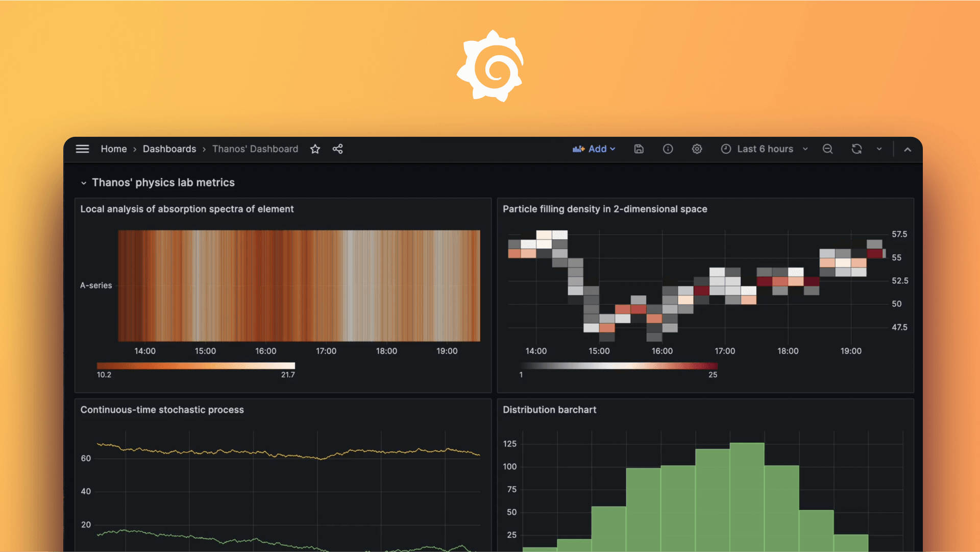Toggle the 'Thanos' physics lab metrics' section collapse
The image size is (980, 552).
pos(82,182)
